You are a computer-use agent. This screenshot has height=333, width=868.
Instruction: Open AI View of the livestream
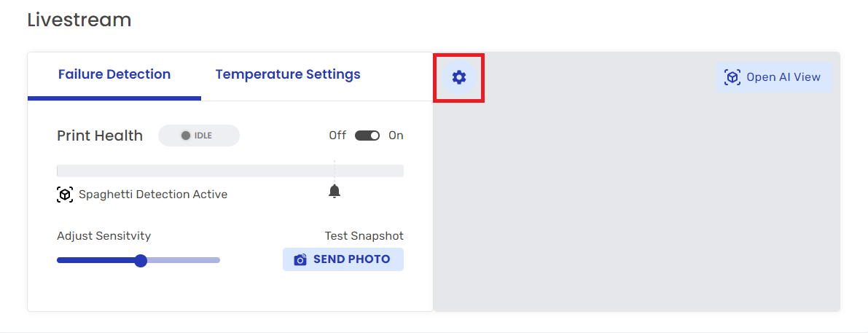[x=774, y=77]
